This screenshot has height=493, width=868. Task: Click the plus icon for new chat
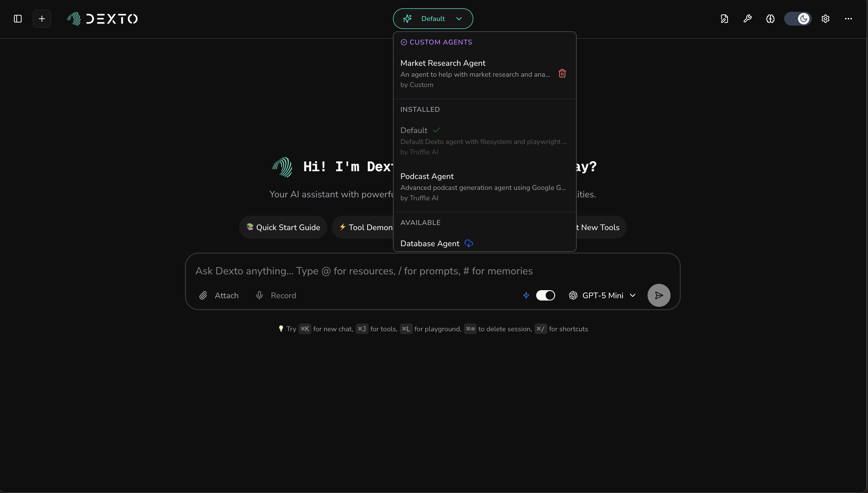coord(42,19)
